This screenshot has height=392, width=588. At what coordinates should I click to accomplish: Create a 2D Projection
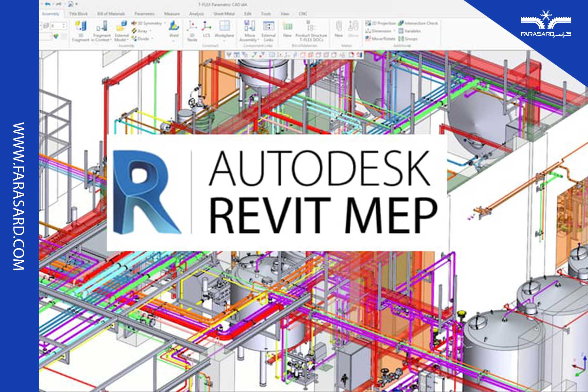click(384, 23)
